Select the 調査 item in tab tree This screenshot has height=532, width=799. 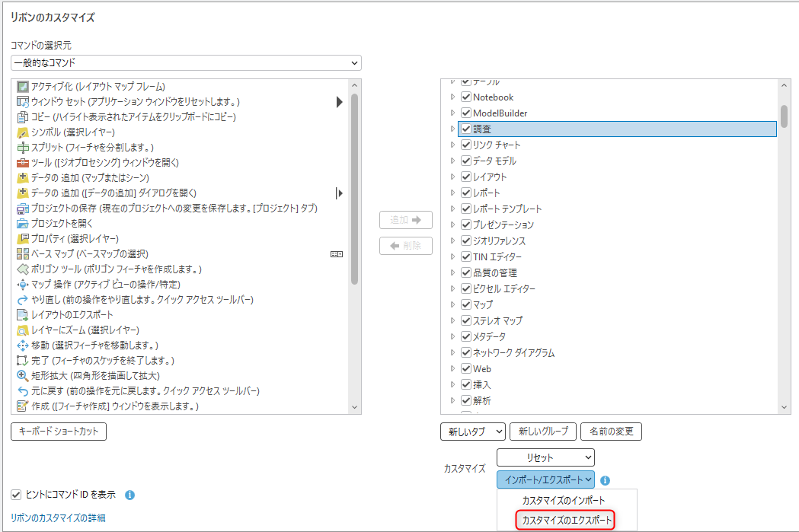tap(482, 129)
